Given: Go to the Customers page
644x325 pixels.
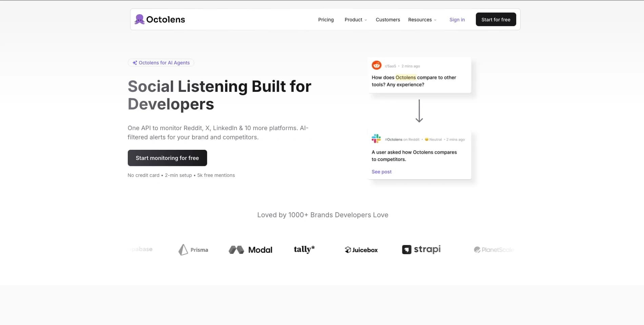Looking at the screenshot, I should (388, 20).
